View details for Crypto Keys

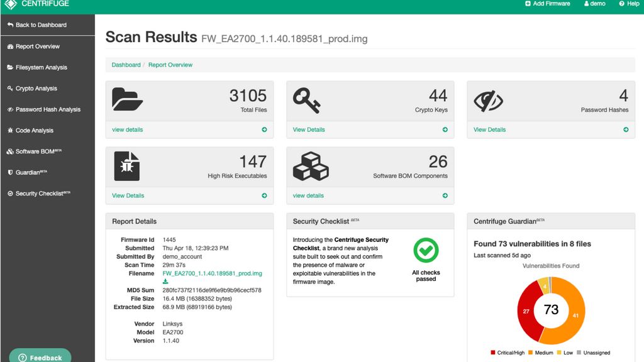[309, 129]
